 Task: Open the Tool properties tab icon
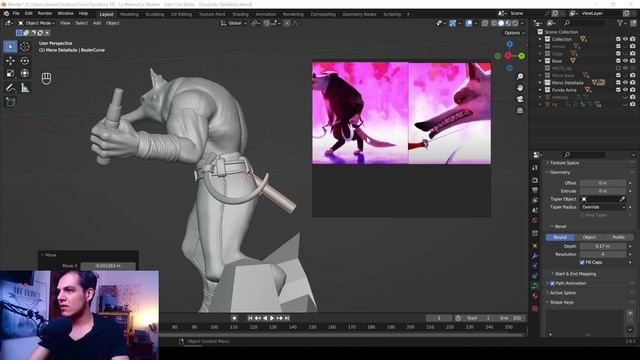(535, 168)
